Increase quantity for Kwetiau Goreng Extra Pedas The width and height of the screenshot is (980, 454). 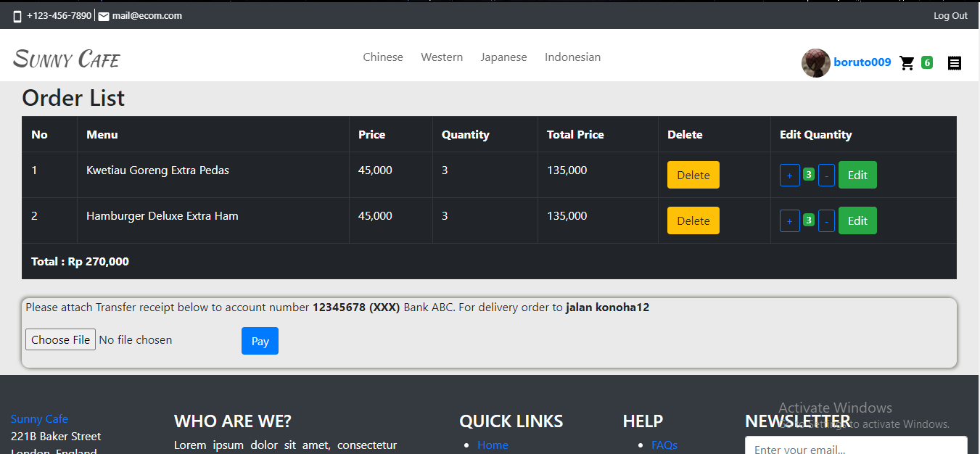[x=789, y=175]
